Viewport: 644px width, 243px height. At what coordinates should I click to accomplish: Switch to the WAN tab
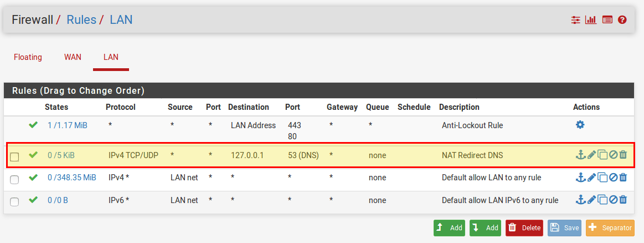point(73,57)
